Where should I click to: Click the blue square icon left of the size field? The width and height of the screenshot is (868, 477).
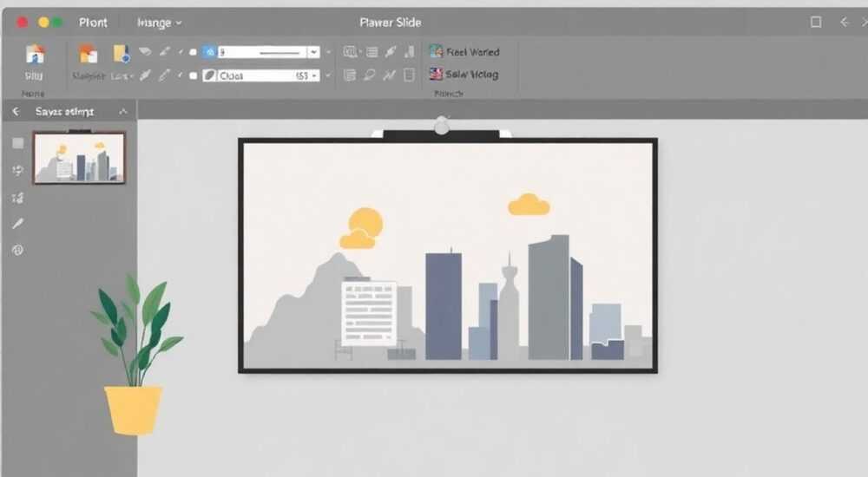[x=209, y=52]
